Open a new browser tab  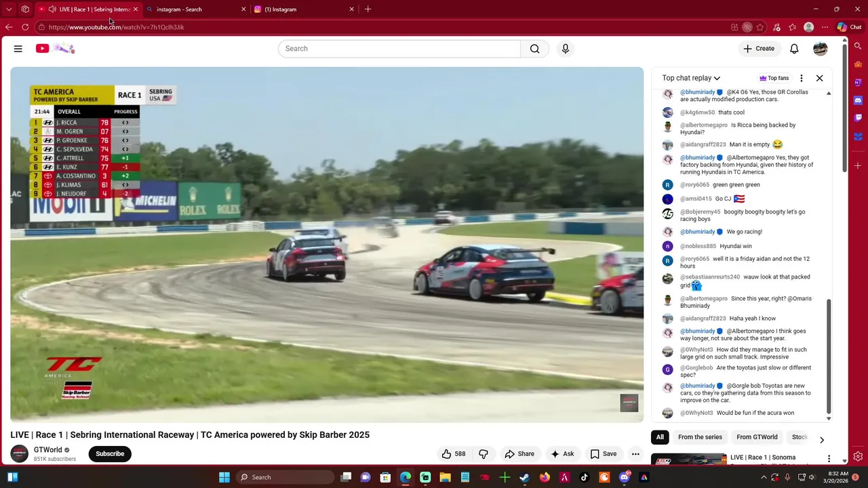coord(368,9)
